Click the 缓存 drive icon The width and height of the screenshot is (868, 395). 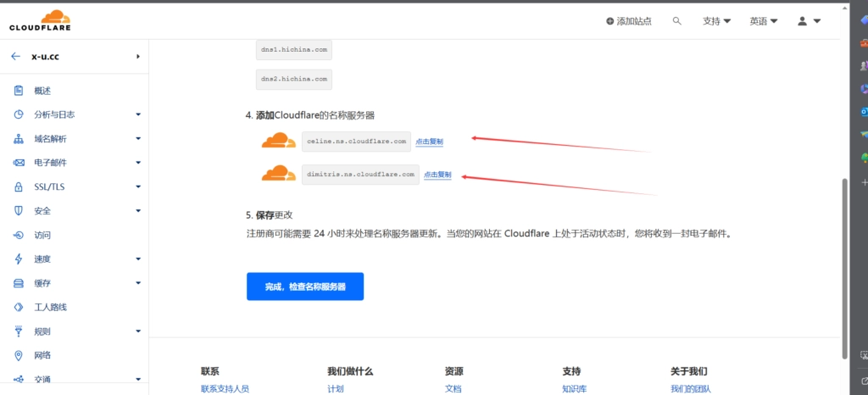click(19, 283)
